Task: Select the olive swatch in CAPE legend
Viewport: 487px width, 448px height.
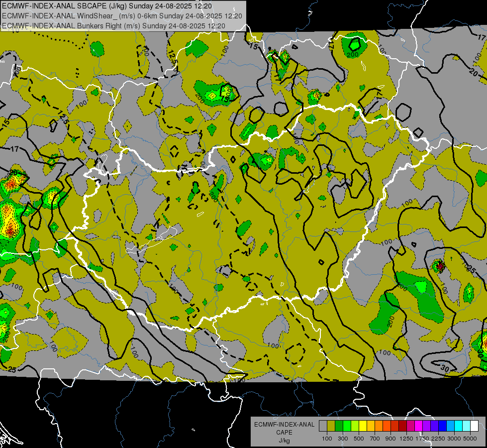Action: click(331, 426)
